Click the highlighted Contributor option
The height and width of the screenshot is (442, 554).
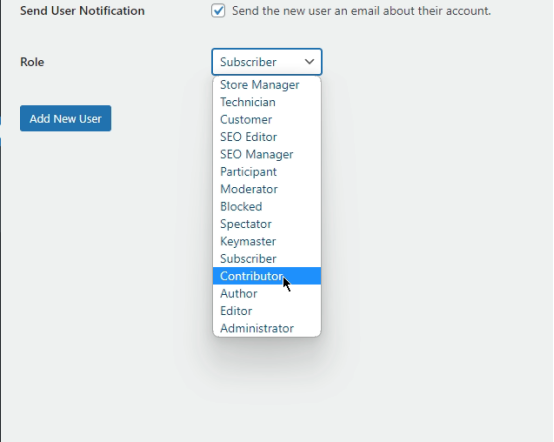[267, 276]
